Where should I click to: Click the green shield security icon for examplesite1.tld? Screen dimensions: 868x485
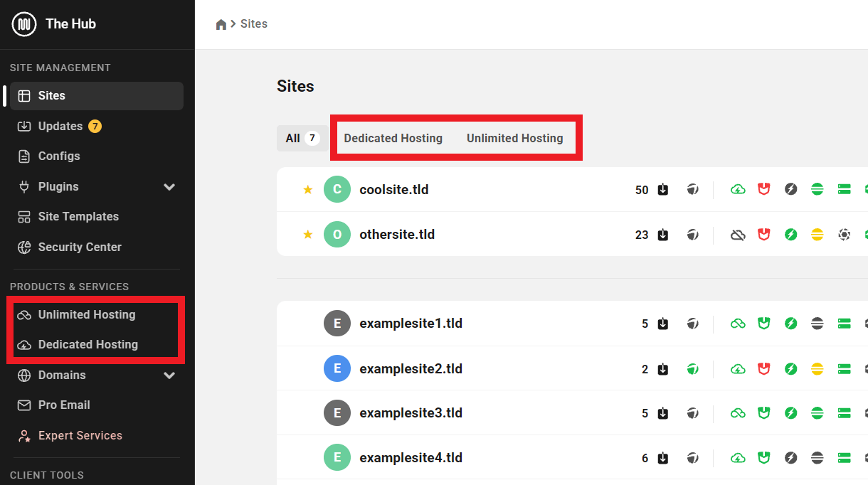pos(764,324)
